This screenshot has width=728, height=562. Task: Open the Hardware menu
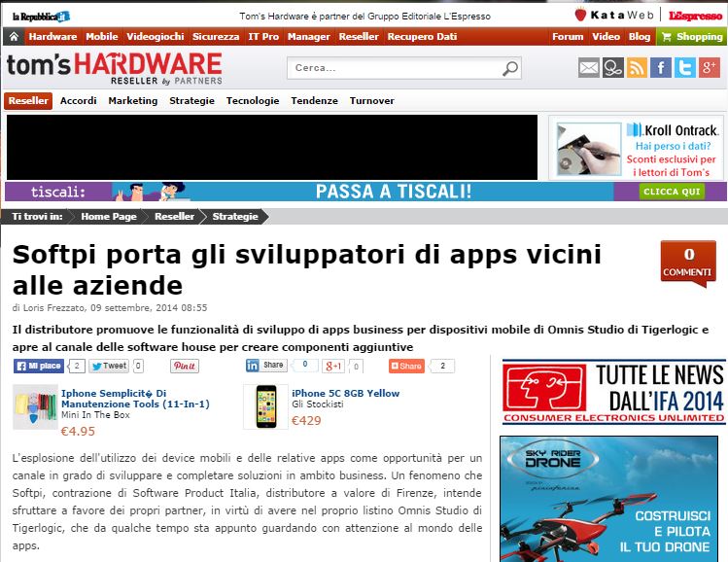(x=52, y=37)
